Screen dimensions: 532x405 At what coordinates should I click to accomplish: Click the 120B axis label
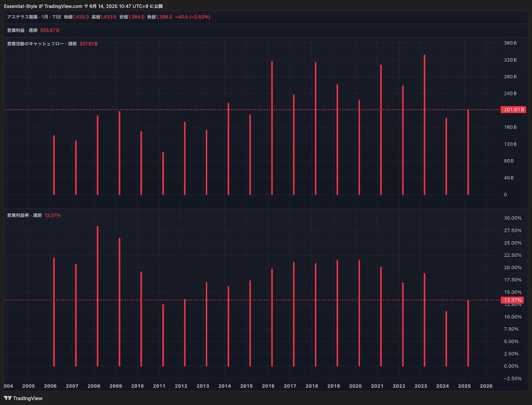(510, 144)
